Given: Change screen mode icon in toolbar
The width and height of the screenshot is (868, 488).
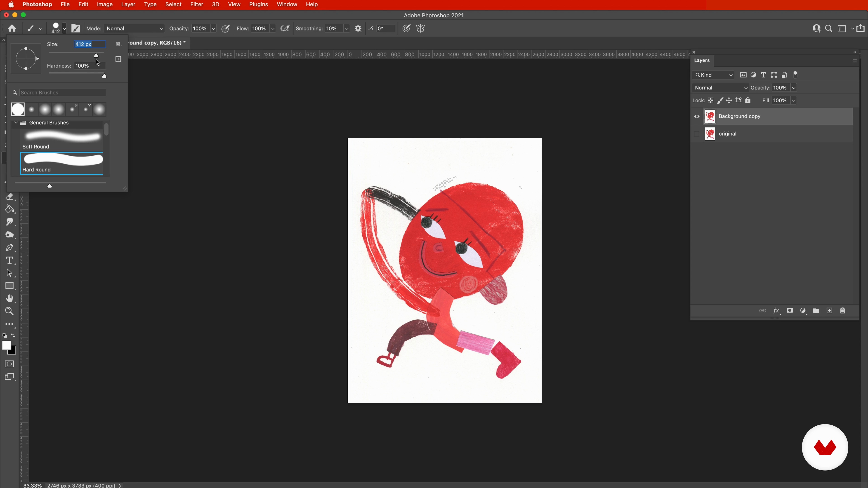Looking at the screenshot, I should pyautogui.click(x=9, y=377).
